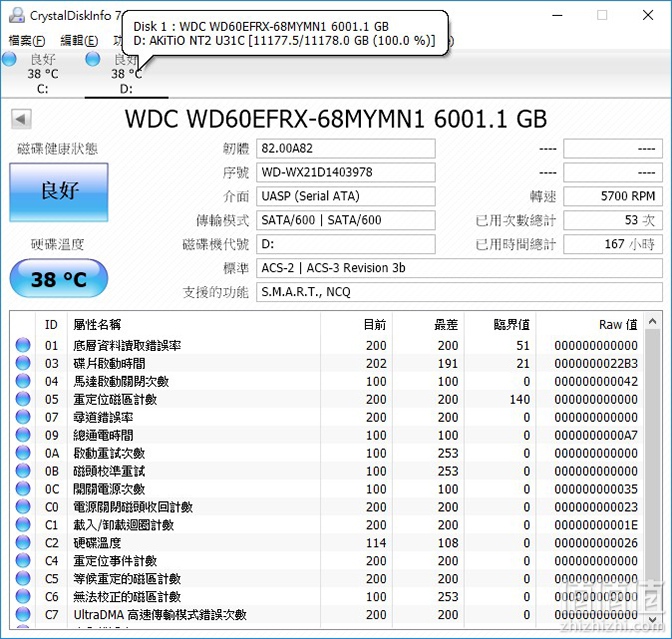Click the SATA/600 transfer mode field
672x639 pixels.
[345, 220]
